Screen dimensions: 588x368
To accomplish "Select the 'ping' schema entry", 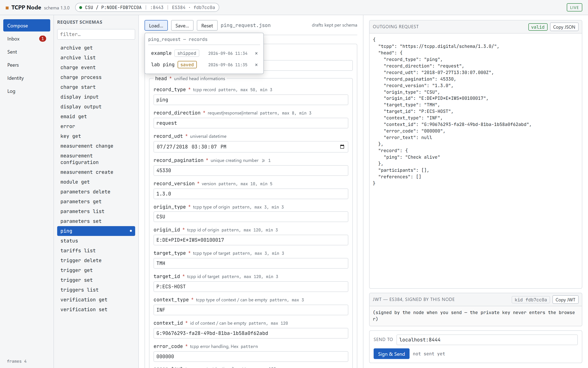I will pyautogui.click(x=96, y=231).
